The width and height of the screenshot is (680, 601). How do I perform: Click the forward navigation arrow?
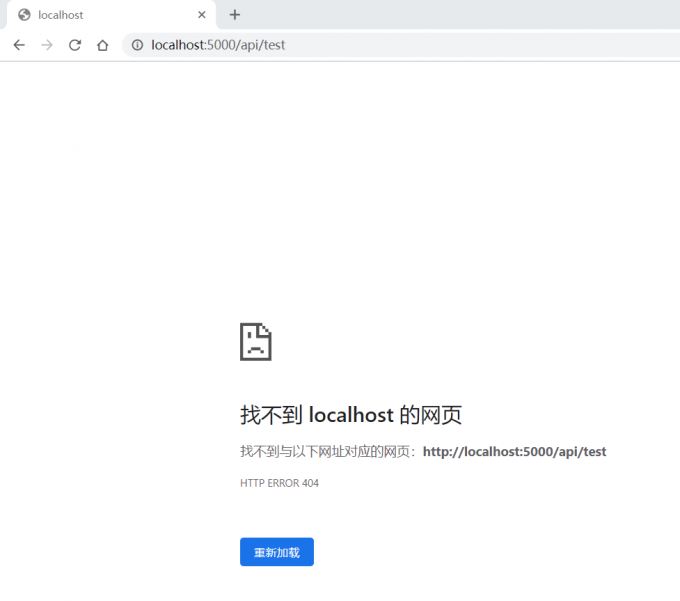tap(47, 45)
